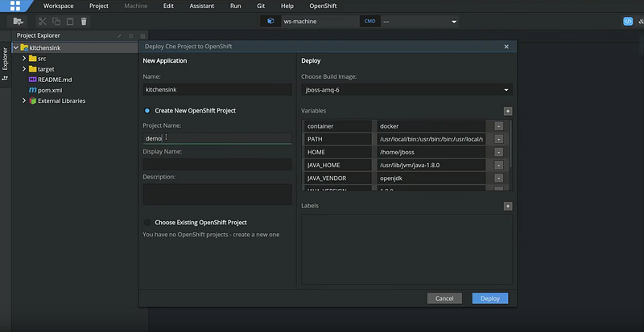The width and height of the screenshot is (644, 332).
Task: Click the /home/jboss value field
Action: tap(431, 152)
